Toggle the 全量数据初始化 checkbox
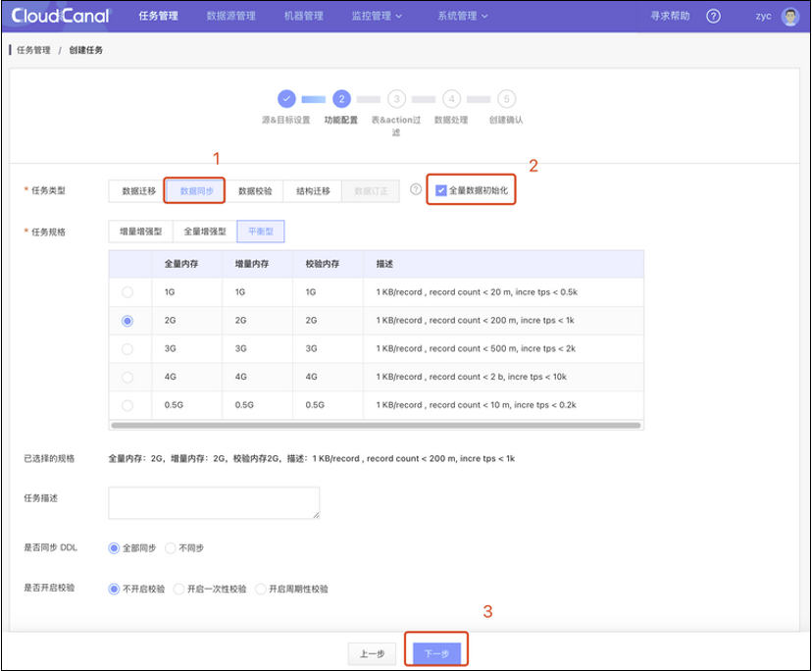Image resolution: width=812 pixels, height=671 pixels. pyautogui.click(x=441, y=190)
